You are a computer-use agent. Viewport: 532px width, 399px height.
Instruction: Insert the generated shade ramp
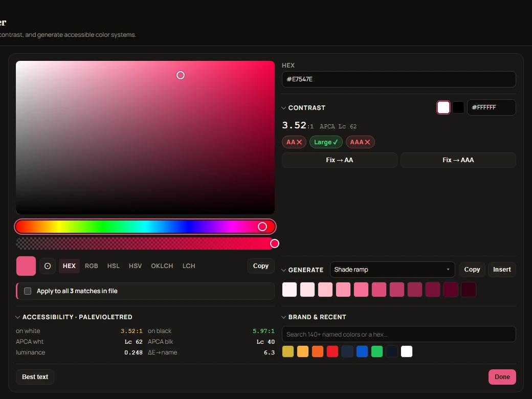502,270
